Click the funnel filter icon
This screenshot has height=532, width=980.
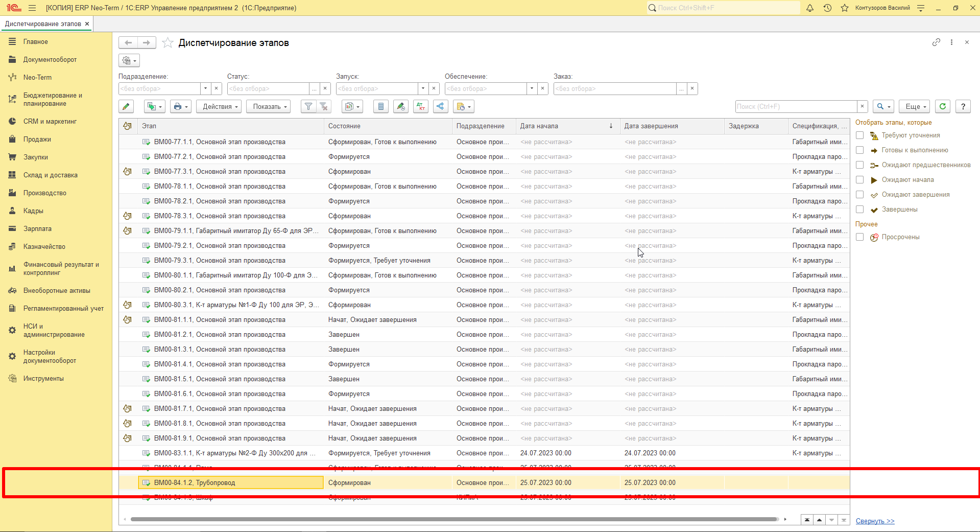click(x=308, y=106)
